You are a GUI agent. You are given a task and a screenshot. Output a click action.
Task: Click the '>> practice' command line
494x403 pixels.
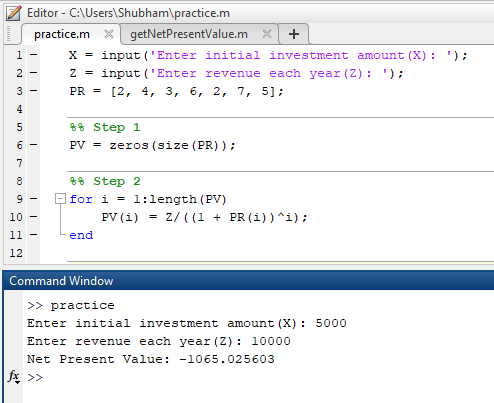71,305
